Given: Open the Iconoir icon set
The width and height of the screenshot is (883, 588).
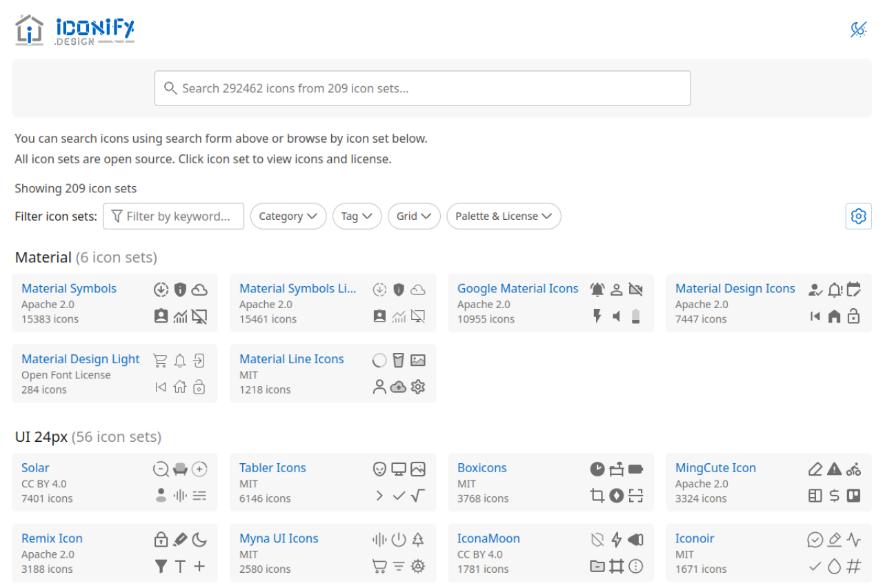Looking at the screenshot, I should 695,538.
